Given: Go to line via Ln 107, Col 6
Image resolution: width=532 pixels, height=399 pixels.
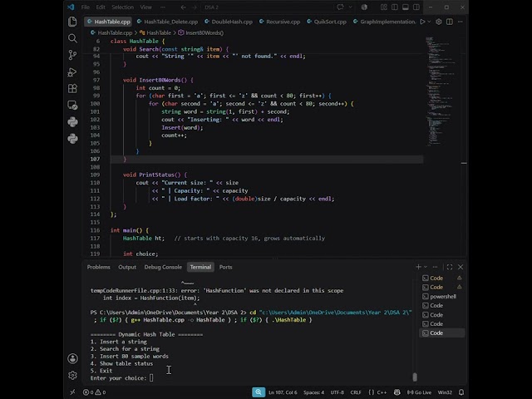Looking at the screenshot, I should [283, 392].
